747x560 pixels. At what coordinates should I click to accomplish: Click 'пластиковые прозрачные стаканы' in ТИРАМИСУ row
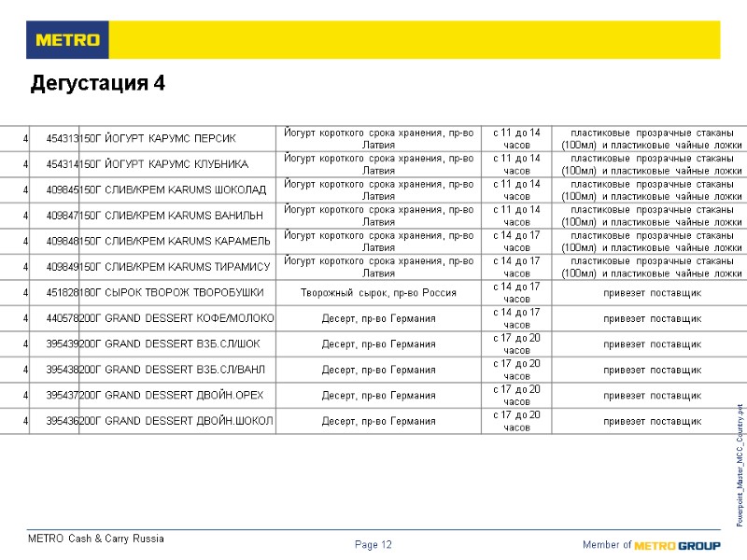click(x=652, y=261)
